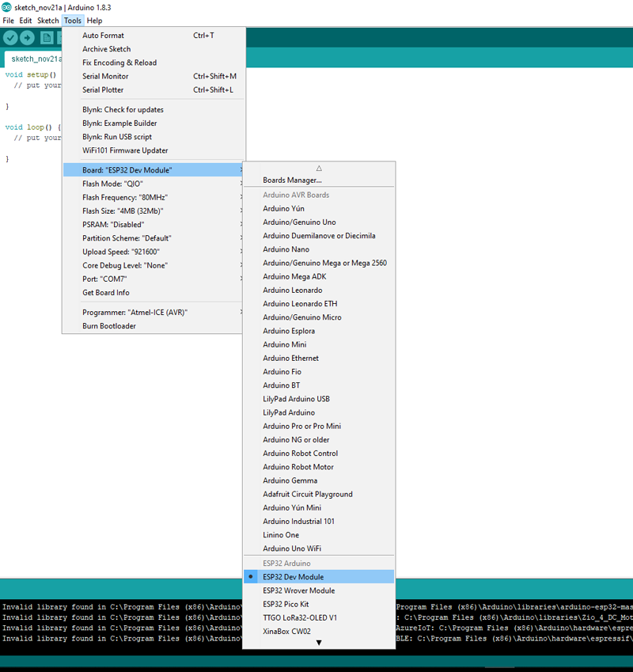633x672 pixels.
Task: Choose Auto Format from Tools menu
Action: click(x=154, y=36)
